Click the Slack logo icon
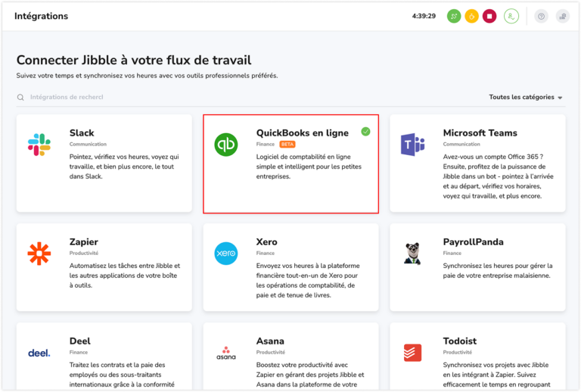Screen dimensions: 581x392 (39, 145)
